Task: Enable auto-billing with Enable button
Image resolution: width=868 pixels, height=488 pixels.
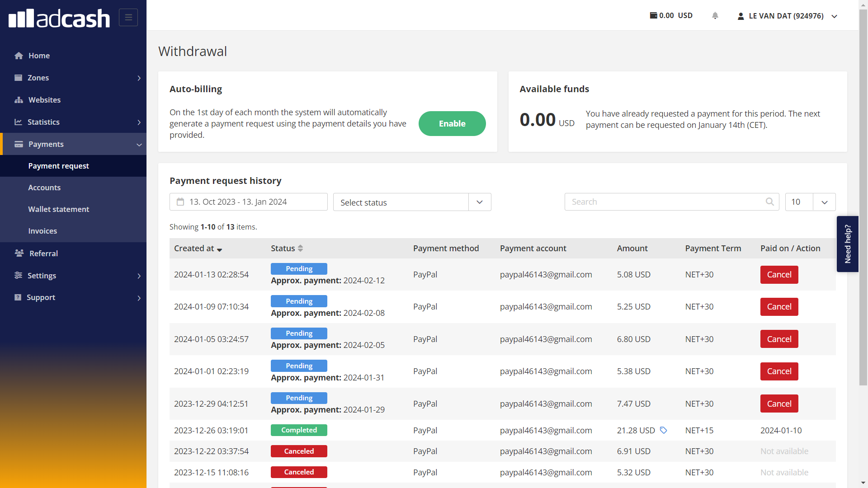Action: click(x=452, y=123)
